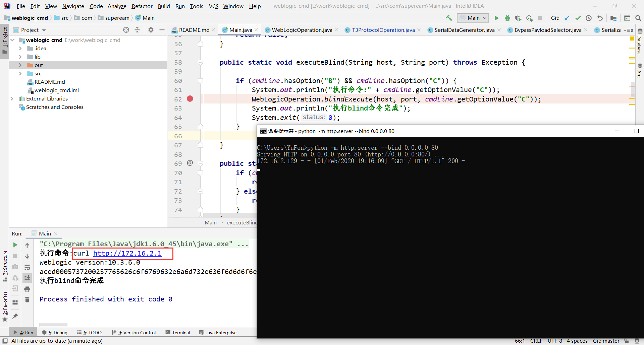644x345 pixels.
Task: Expand the src folder
Action: pyautogui.click(x=20, y=73)
